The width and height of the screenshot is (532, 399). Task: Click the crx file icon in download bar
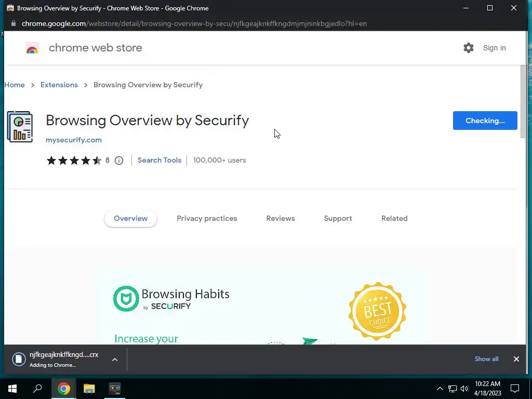pyautogui.click(x=19, y=359)
